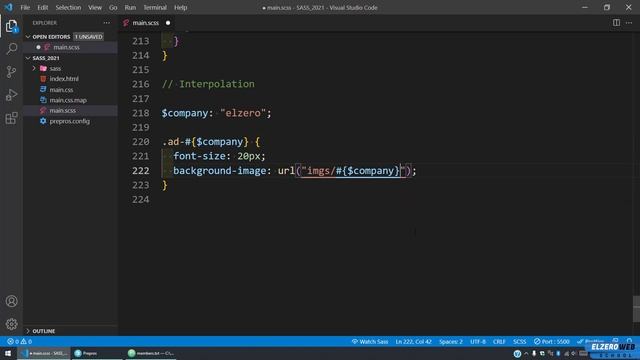Screen dimensions: 640x360
Task: Open the Source Control view
Action: pos(11,72)
